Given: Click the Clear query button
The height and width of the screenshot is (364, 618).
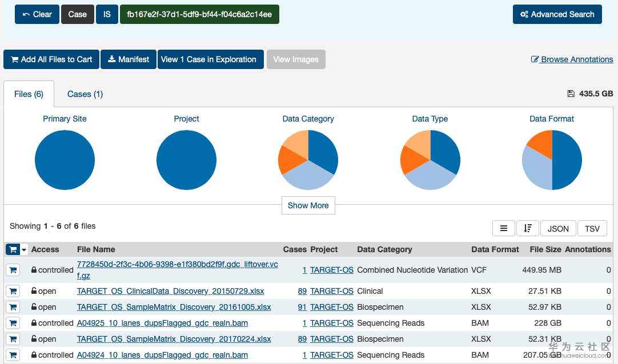Looking at the screenshot, I should pos(37,14).
